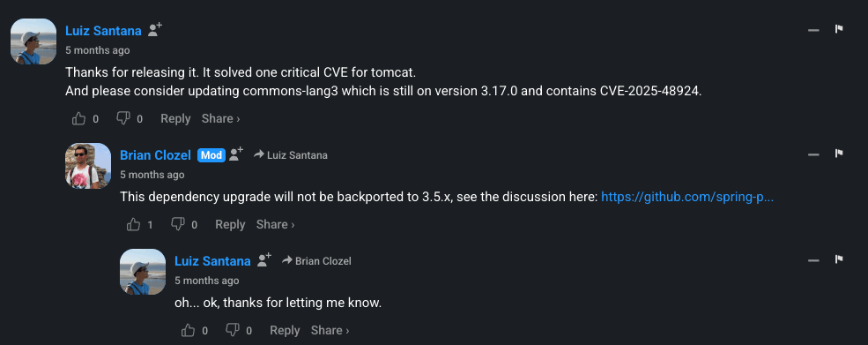Reply to the top Luiz Santana comment
The width and height of the screenshot is (868, 345).
(175, 119)
